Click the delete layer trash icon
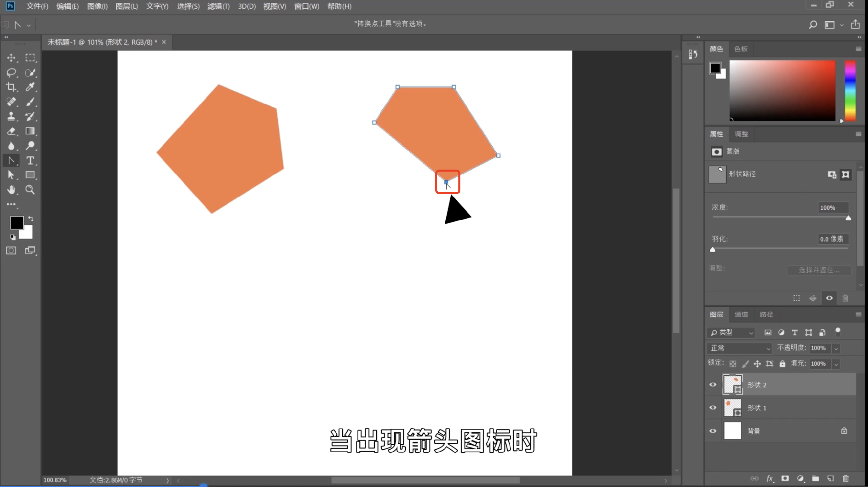Viewport: 868px width, 487px height. (x=845, y=478)
